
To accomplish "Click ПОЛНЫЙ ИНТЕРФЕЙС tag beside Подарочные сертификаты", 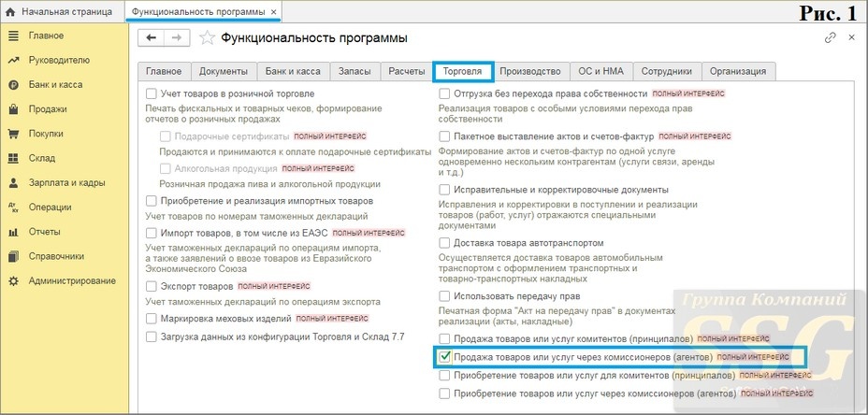I will tap(330, 136).
